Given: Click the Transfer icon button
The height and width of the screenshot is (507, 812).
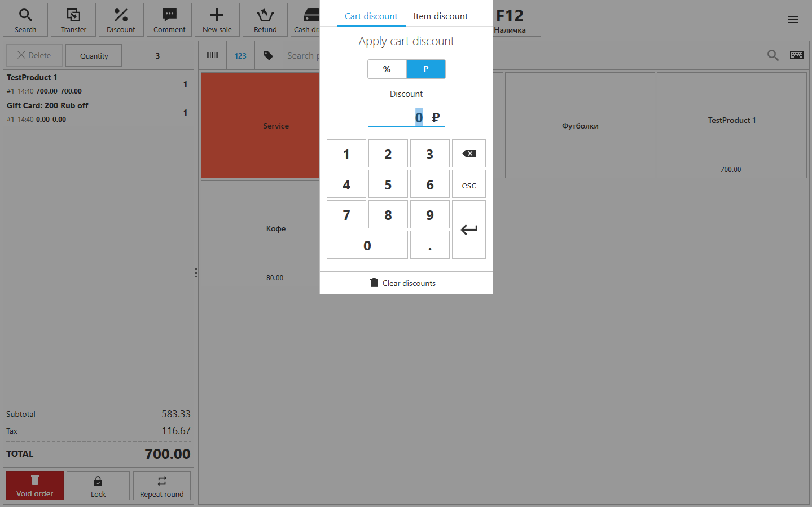Looking at the screenshot, I should pyautogui.click(x=73, y=20).
